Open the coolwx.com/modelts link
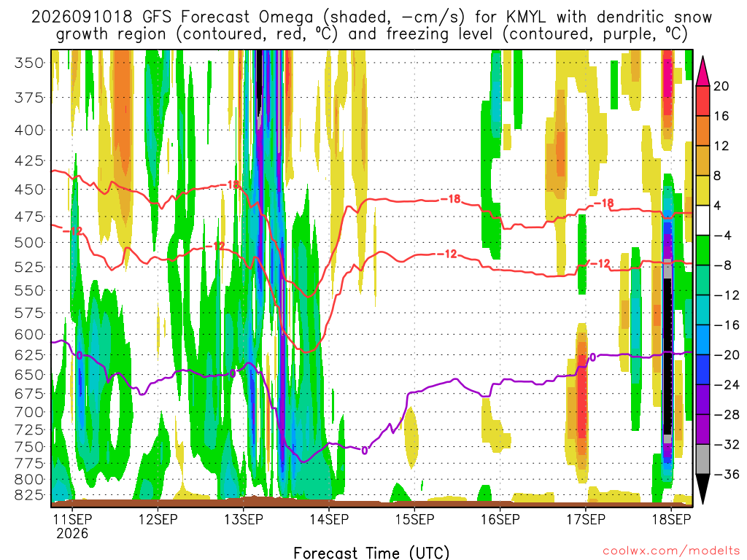 coord(671,551)
